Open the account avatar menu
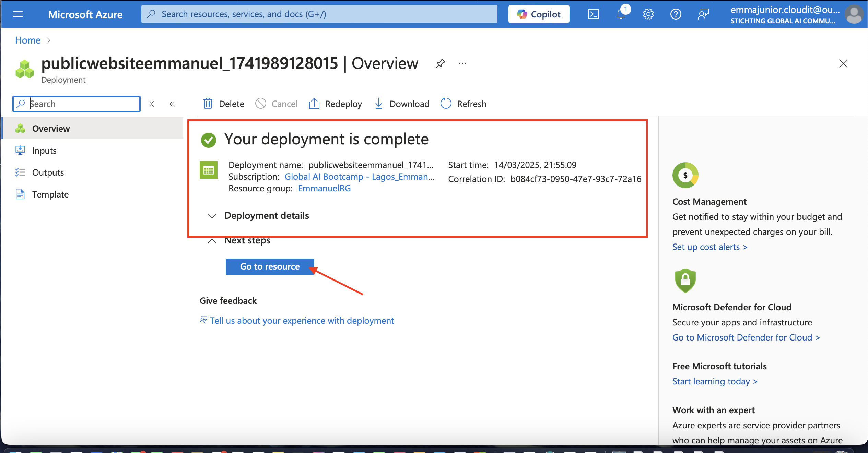Viewport: 868px width, 453px height. point(854,14)
